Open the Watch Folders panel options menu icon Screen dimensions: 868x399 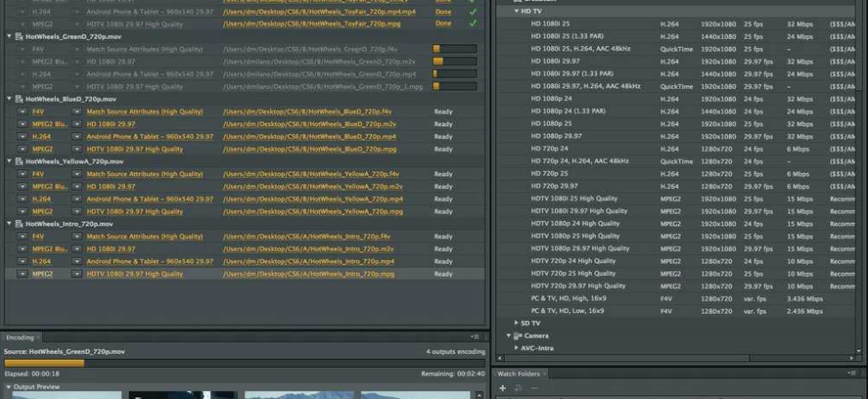click(x=853, y=373)
